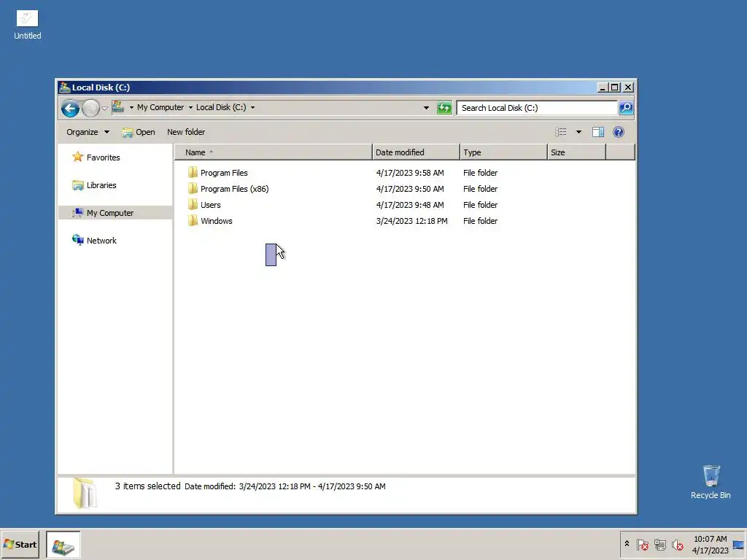Click the search magnifier button
Viewport: 747px width, 560px height.
coord(626,108)
